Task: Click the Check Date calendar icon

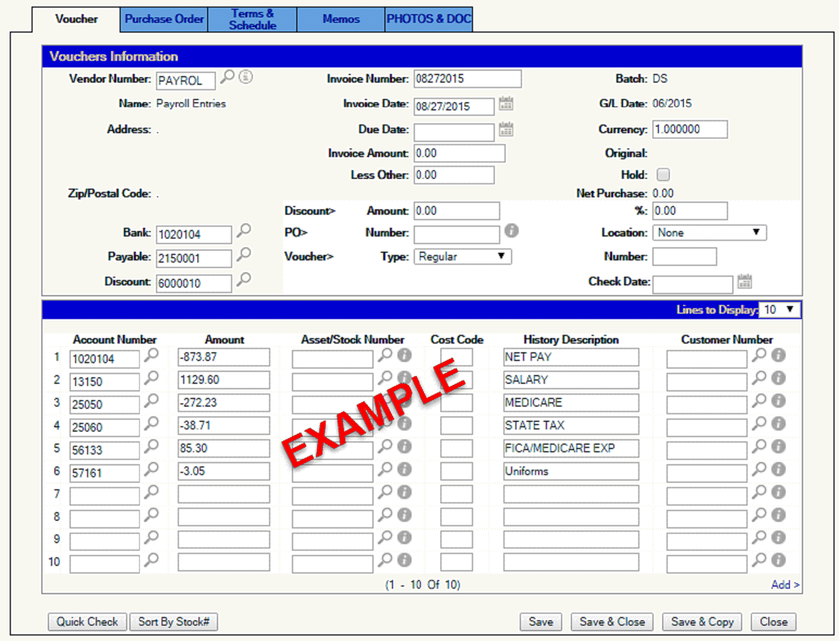Action: click(744, 282)
